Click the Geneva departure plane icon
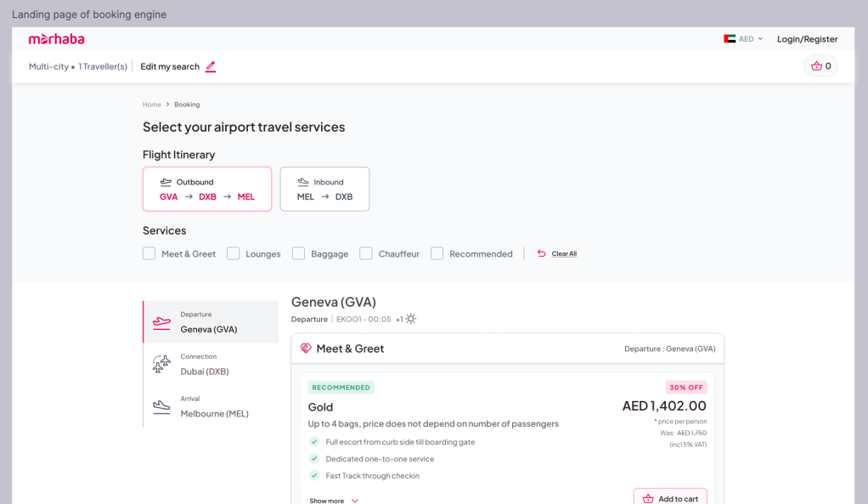868x504 pixels. point(161,322)
